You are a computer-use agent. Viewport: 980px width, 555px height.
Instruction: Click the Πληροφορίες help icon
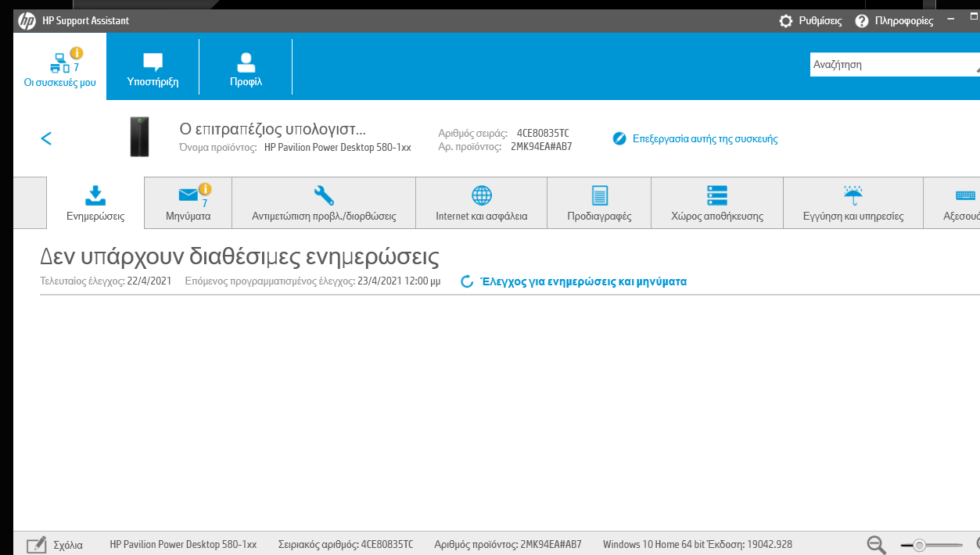(x=862, y=21)
